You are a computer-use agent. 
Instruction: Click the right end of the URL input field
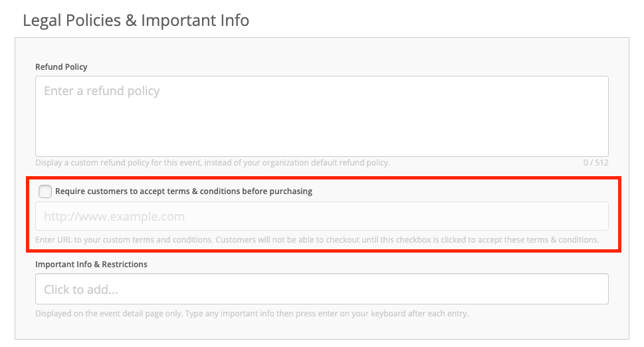(591, 216)
